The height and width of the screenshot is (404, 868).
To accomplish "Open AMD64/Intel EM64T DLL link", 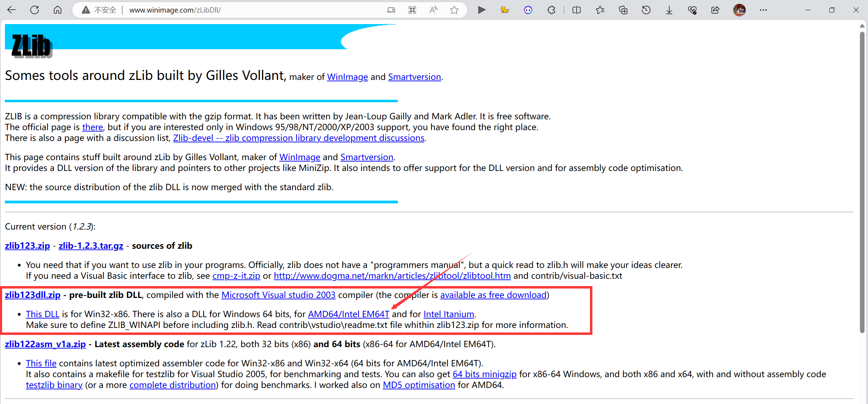I will [x=349, y=314].
